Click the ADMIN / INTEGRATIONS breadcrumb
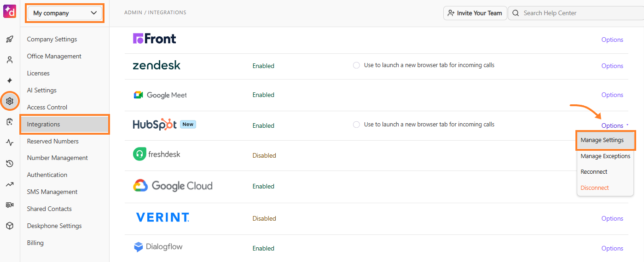The height and width of the screenshot is (262, 644). [155, 12]
